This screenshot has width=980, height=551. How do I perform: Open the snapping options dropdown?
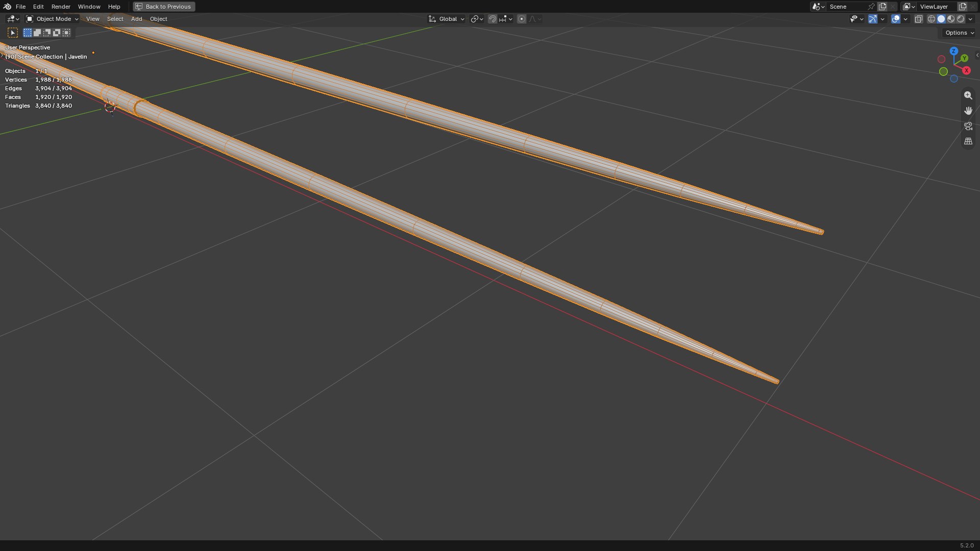pyautogui.click(x=506, y=19)
